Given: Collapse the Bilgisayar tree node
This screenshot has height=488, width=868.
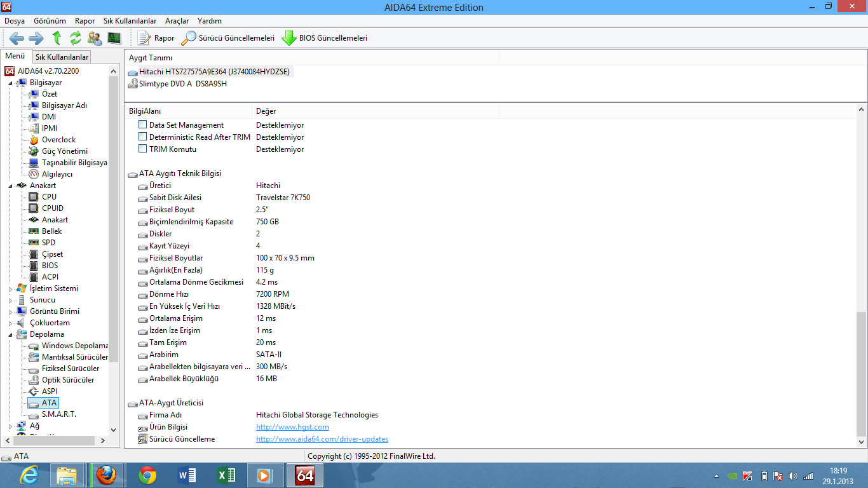Looking at the screenshot, I should coord(10,83).
